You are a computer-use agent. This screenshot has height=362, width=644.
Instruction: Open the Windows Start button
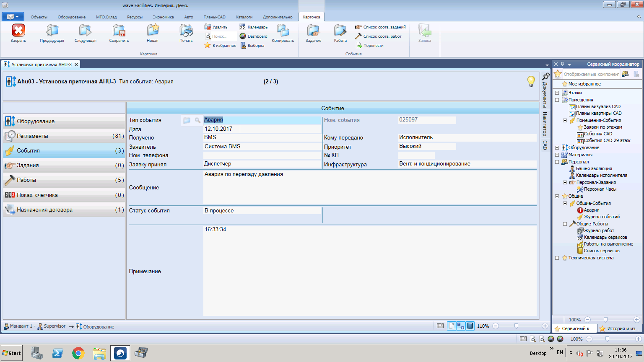coord(12,353)
